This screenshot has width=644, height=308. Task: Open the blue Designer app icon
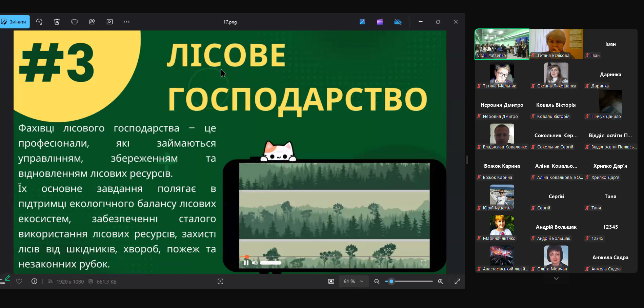coord(362,22)
